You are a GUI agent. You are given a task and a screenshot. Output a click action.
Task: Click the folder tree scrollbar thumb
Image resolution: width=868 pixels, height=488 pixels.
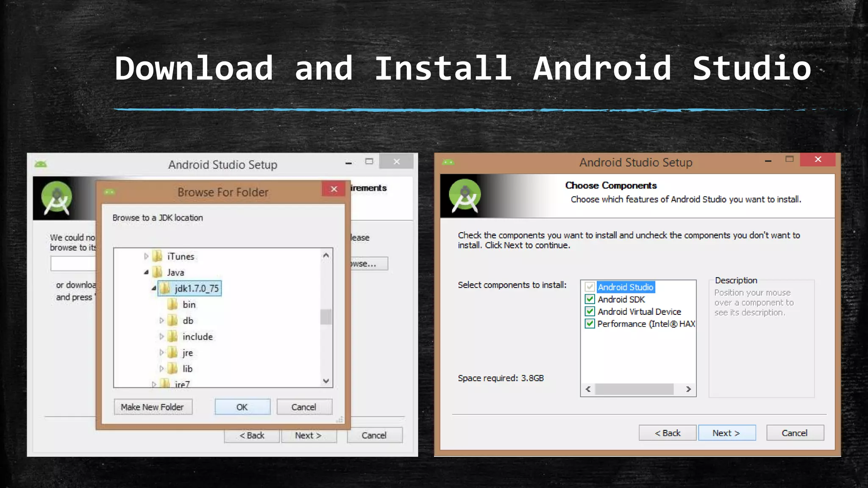coord(325,317)
